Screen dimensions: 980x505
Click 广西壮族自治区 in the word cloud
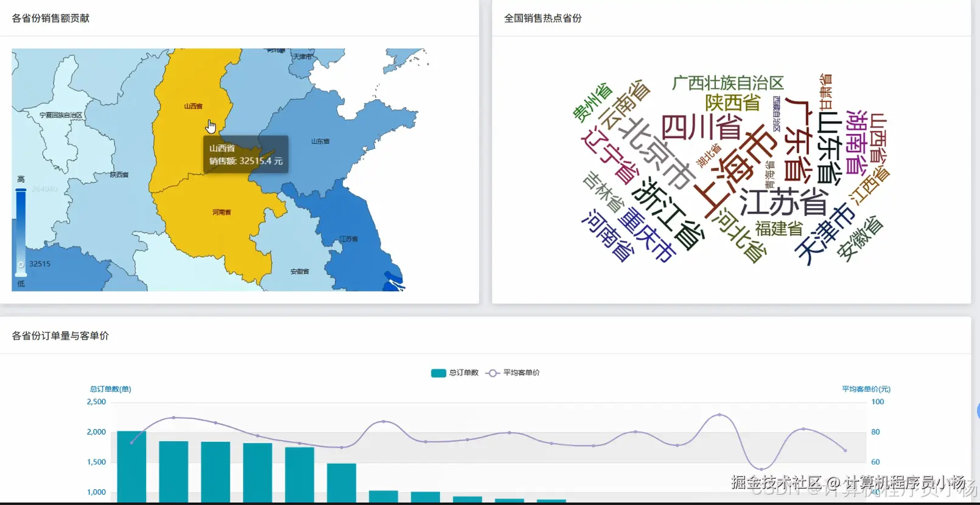(728, 83)
